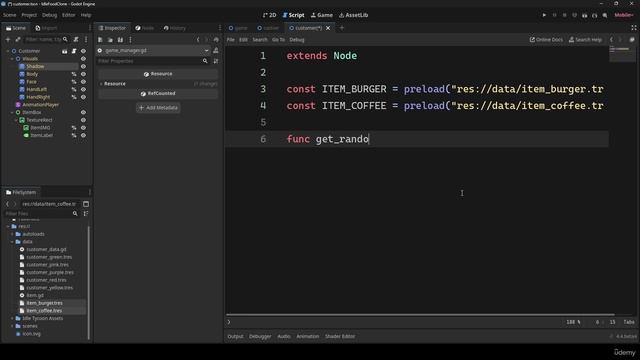The image size is (640, 360).
Task: Click the script editor horizontal scrollbar
Action: point(420,315)
